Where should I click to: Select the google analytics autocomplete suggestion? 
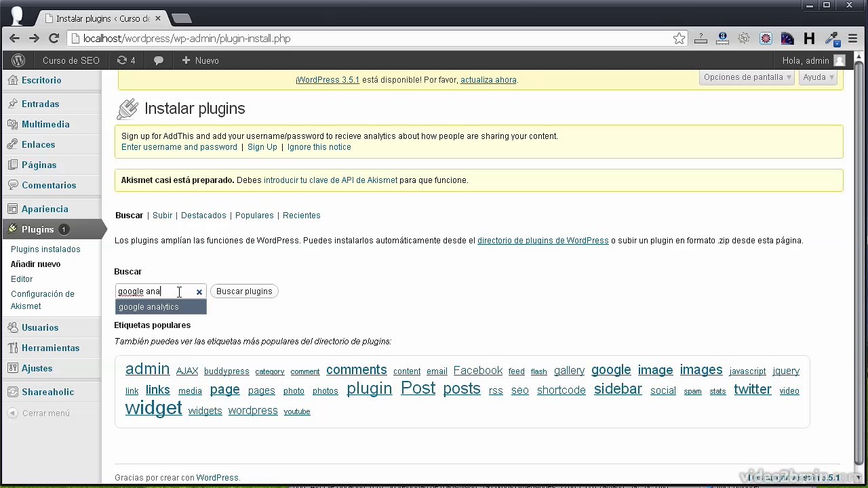click(x=161, y=307)
